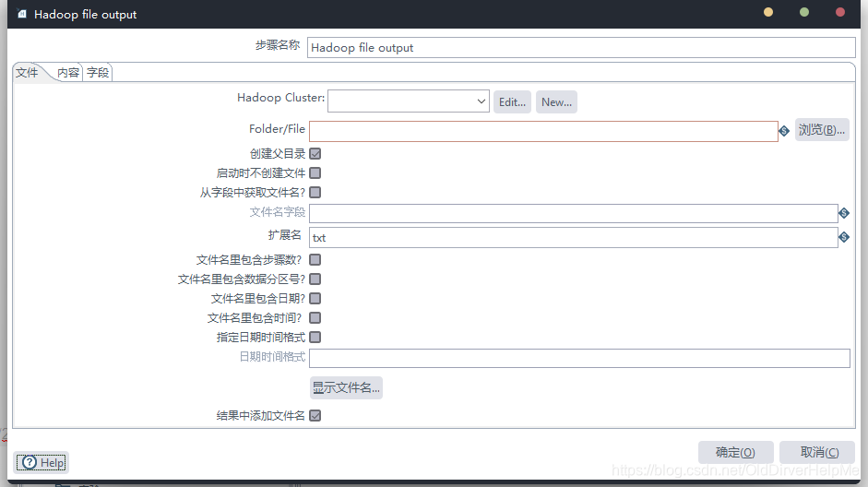
Task: Tick the 指定日期时间格式 checkbox
Action: tap(315, 337)
